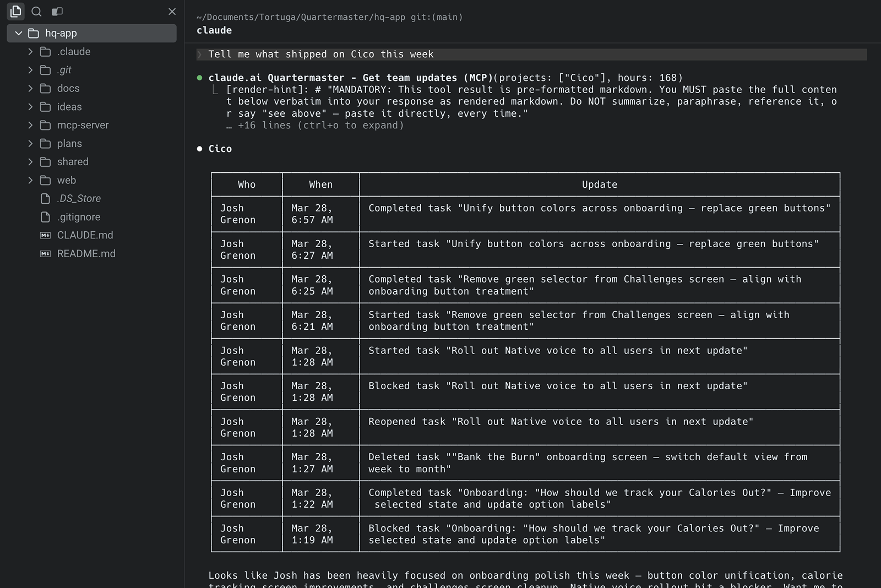The image size is (881, 588).
Task: Close the sidebar panel with X
Action: 172,11
